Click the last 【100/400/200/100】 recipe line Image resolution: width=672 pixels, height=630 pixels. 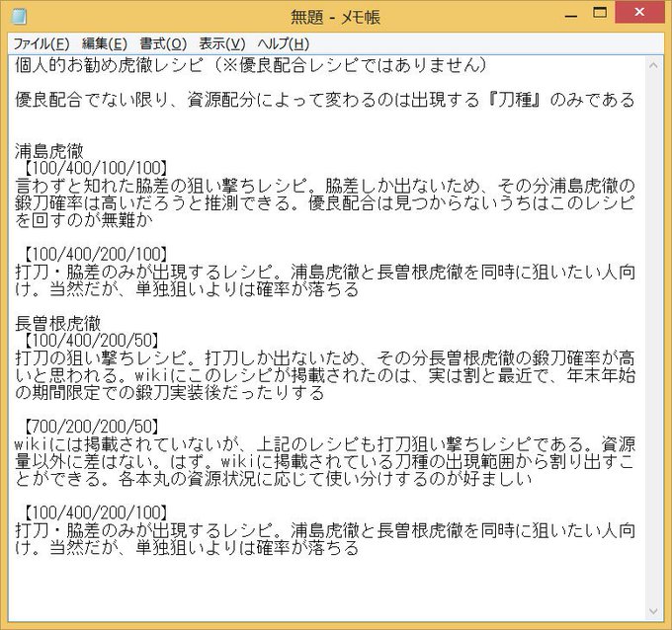pyautogui.click(x=94, y=512)
